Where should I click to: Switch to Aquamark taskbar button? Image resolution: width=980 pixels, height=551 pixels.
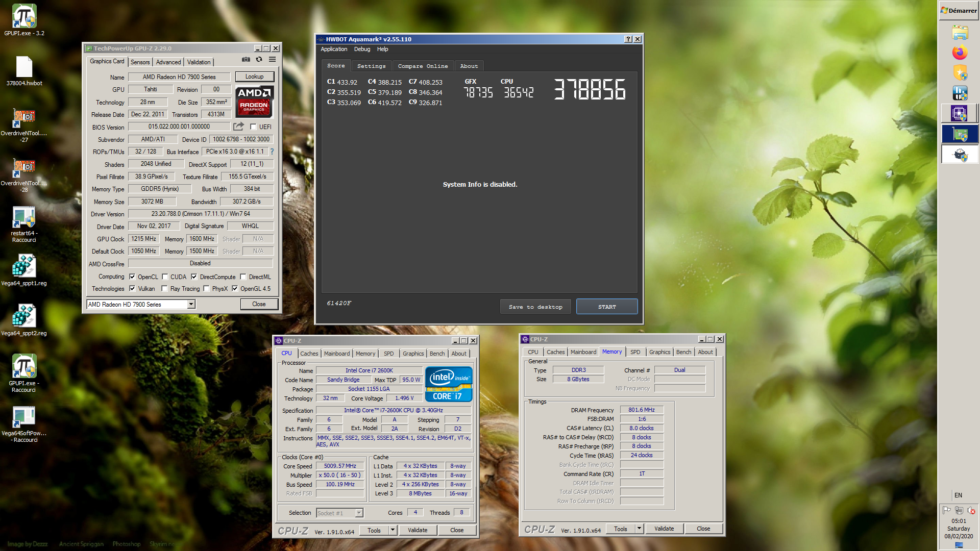[x=960, y=154]
